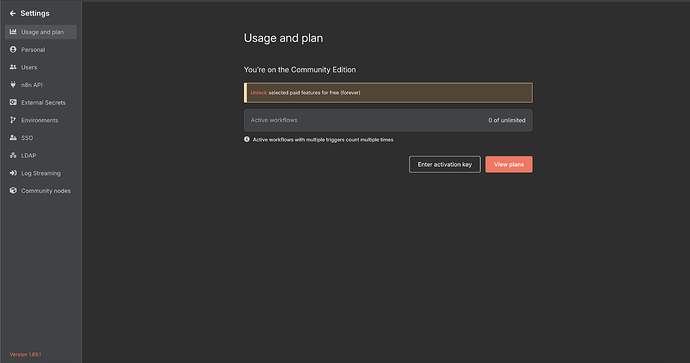
Task: Go to Log Streaming settings
Action: (x=40, y=173)
